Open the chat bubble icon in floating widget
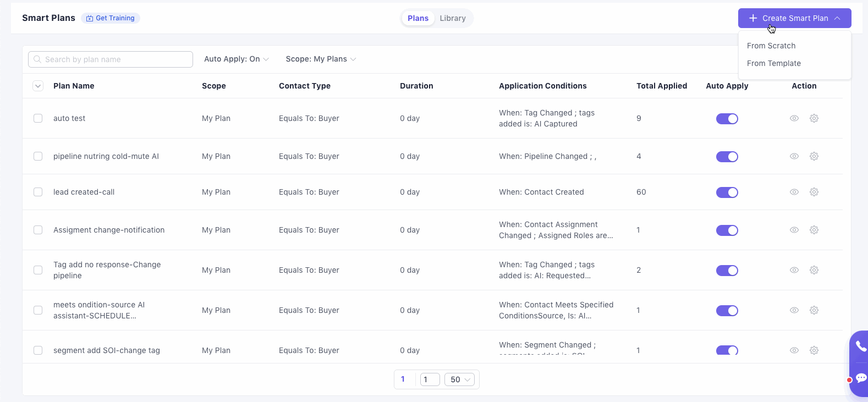Viewport: 868px width, 402px height. pyautogui.click(x=861, y=378)
